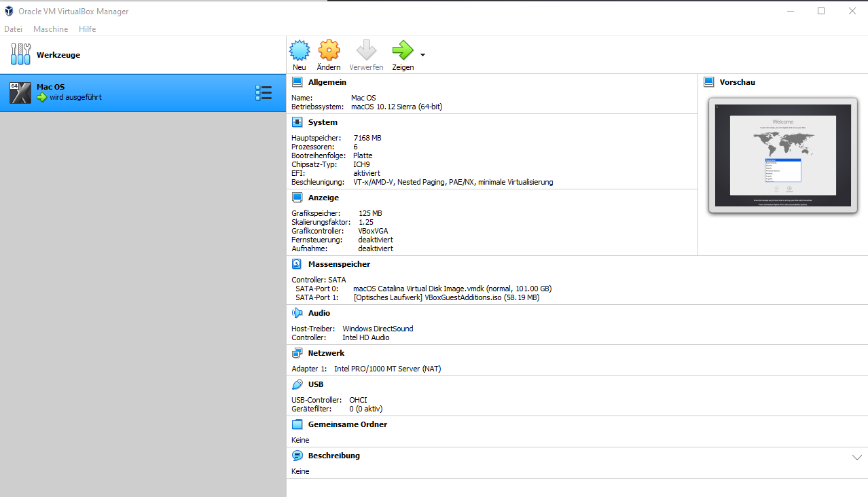Viewport: 868px width, 497px height.
Task: Open the Anzeige settings heading
Action: [323, 198]
